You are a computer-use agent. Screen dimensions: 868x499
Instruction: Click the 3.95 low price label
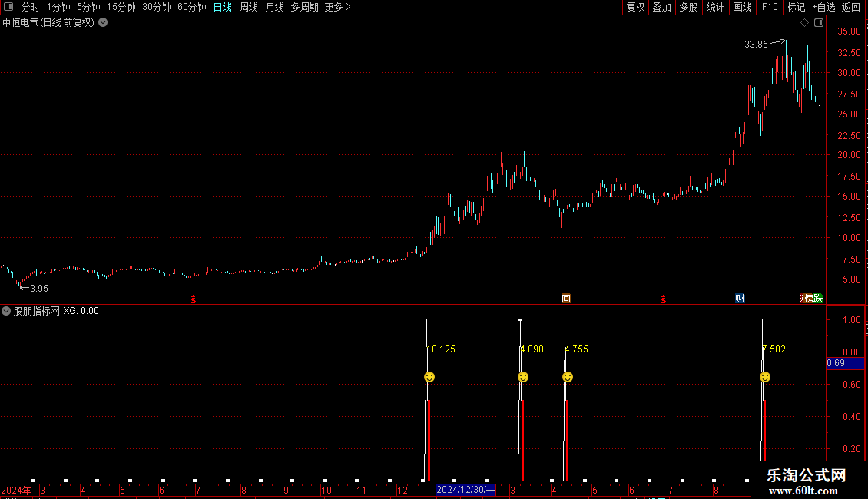(38, 288)
